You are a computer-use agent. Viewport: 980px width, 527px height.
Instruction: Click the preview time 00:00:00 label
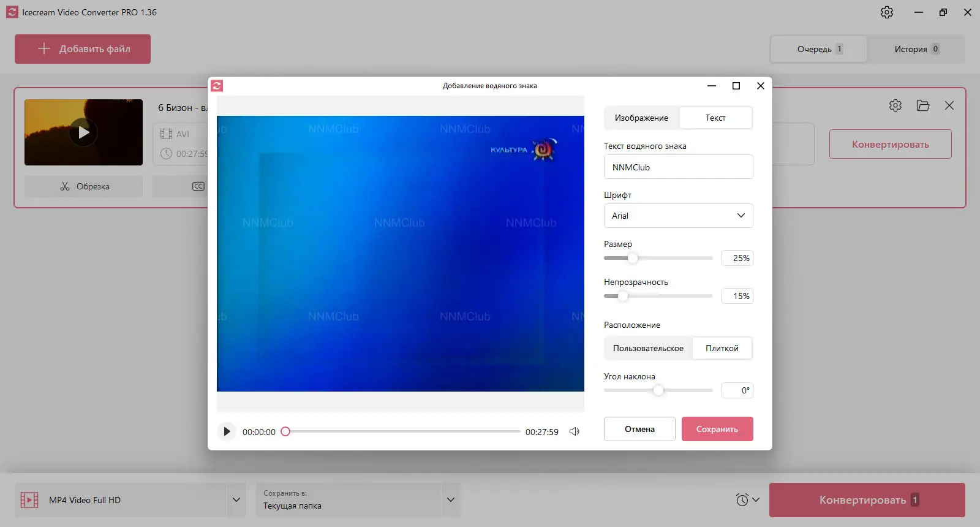(259, 432)
